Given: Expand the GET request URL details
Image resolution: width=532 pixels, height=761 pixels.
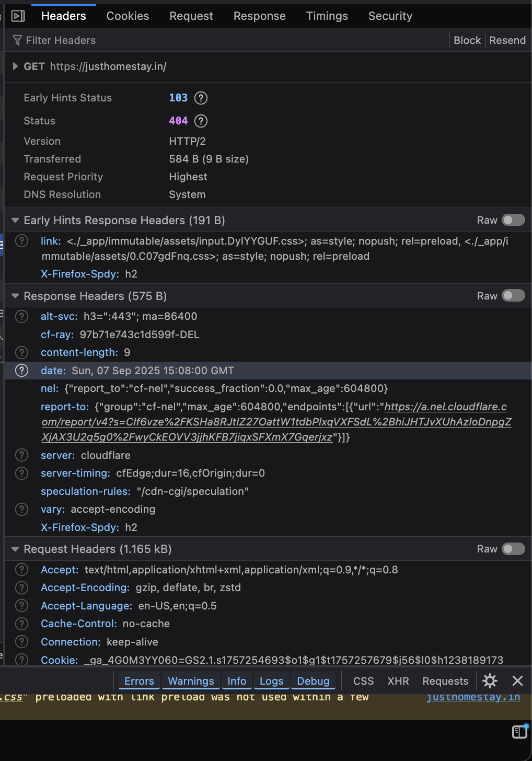Looking at the screenshot, I should tap(15, 66).
